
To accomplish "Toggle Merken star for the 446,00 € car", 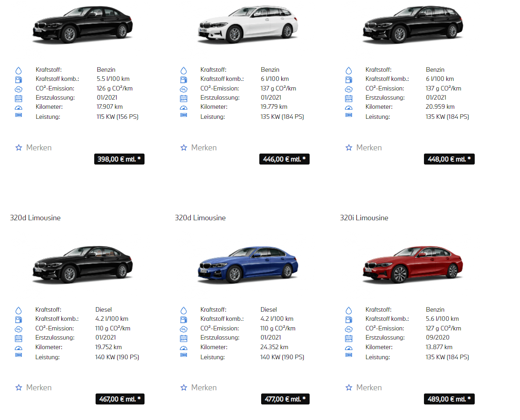I will click(x=184, y=148).
